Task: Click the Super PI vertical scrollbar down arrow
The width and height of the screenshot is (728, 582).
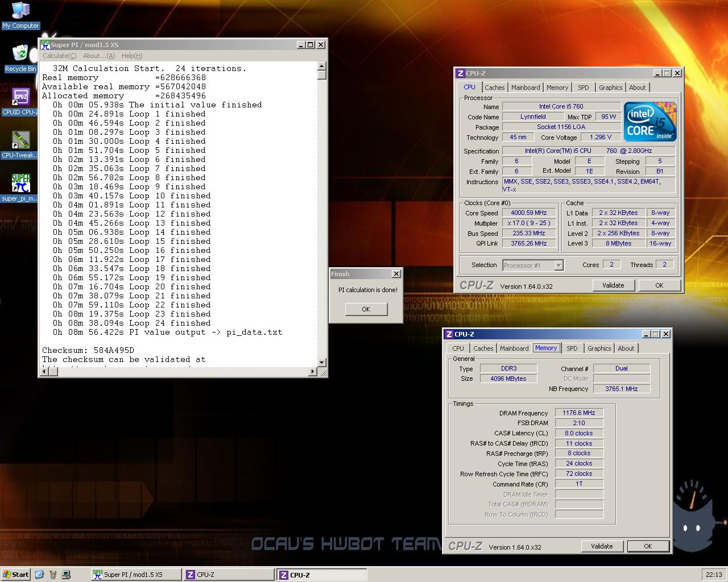Action: click(x=322, y=362)
